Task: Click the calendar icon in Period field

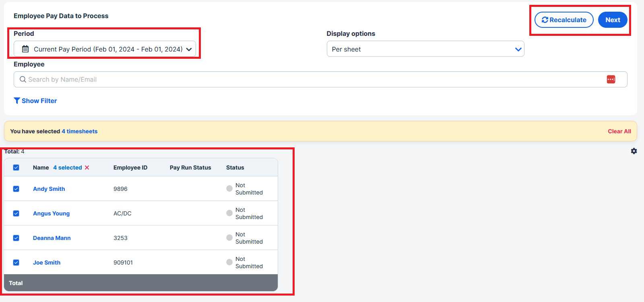Action: [x=25, y=49]
